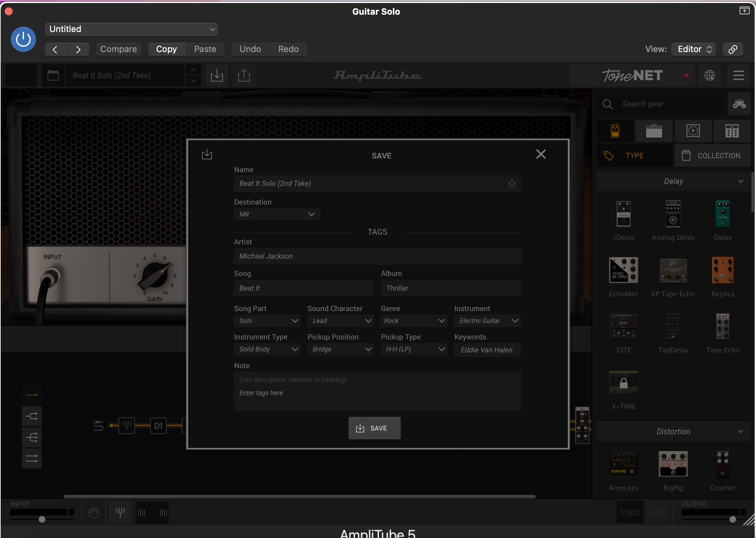This screenshot has height=538, width=756.
Task: Select the stomp pedal gear category
Action: (x=615, y=131)
